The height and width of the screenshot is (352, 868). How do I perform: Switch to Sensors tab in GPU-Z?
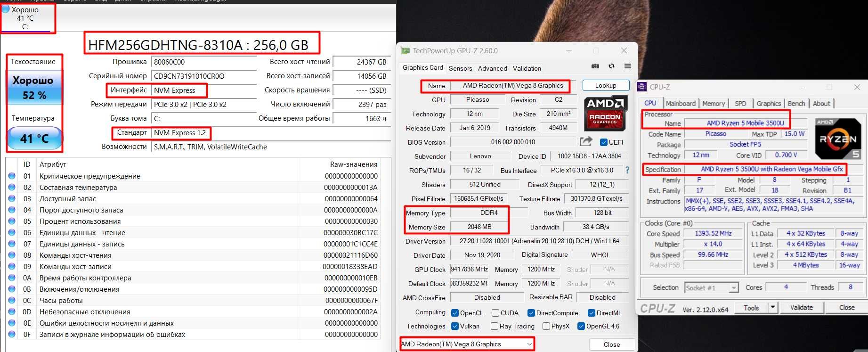(x=460, y=68)
